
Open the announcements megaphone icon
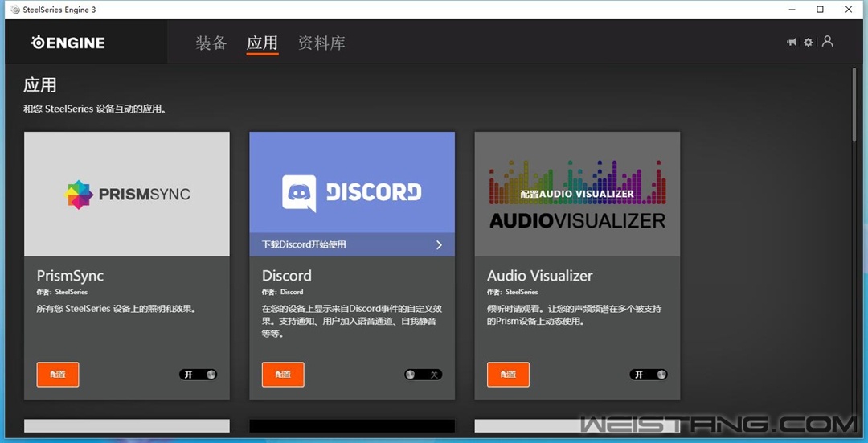[x=792, y=42]
